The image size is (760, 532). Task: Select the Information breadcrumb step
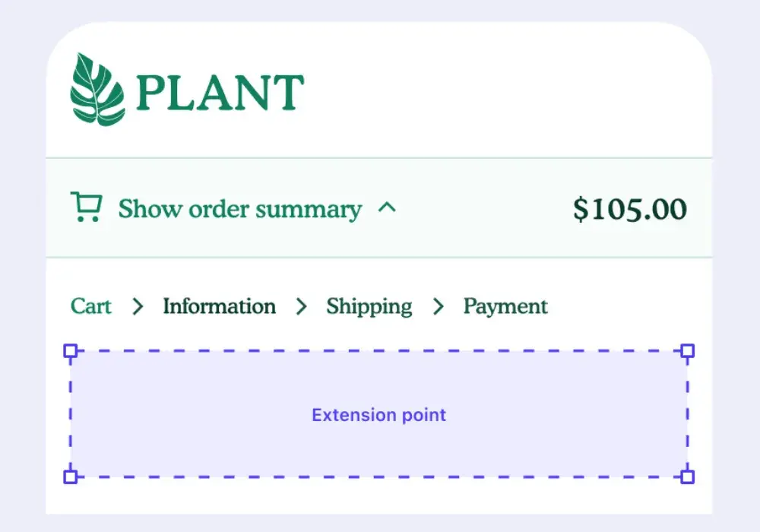(x=219, y=306)
